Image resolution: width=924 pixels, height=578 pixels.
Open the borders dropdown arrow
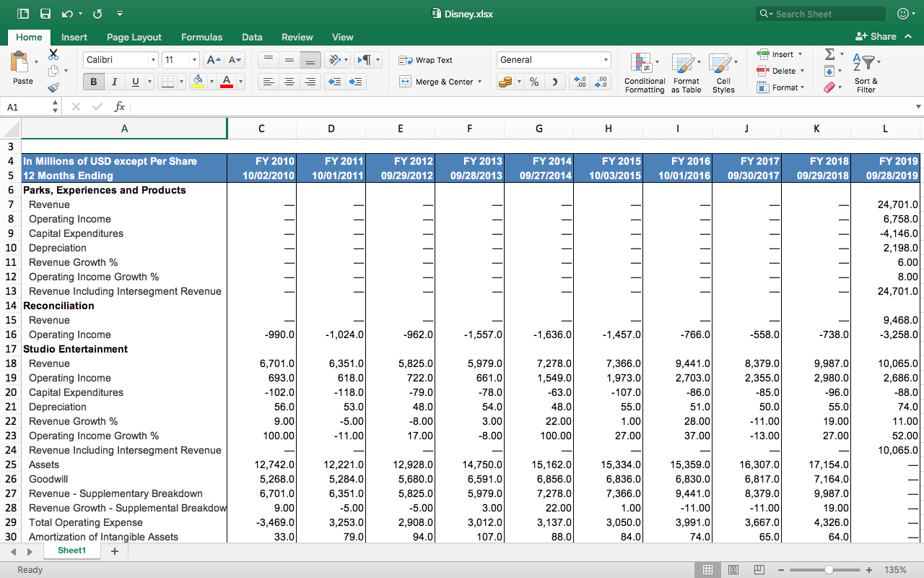coord(181,82)
